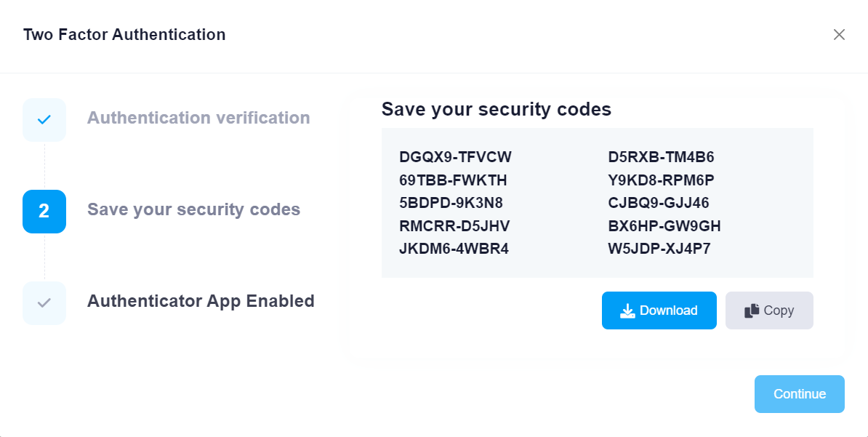This screenshot has height=437, width=868.
Task: Select the Authentication verification step label
Action: tap(198, 118)
